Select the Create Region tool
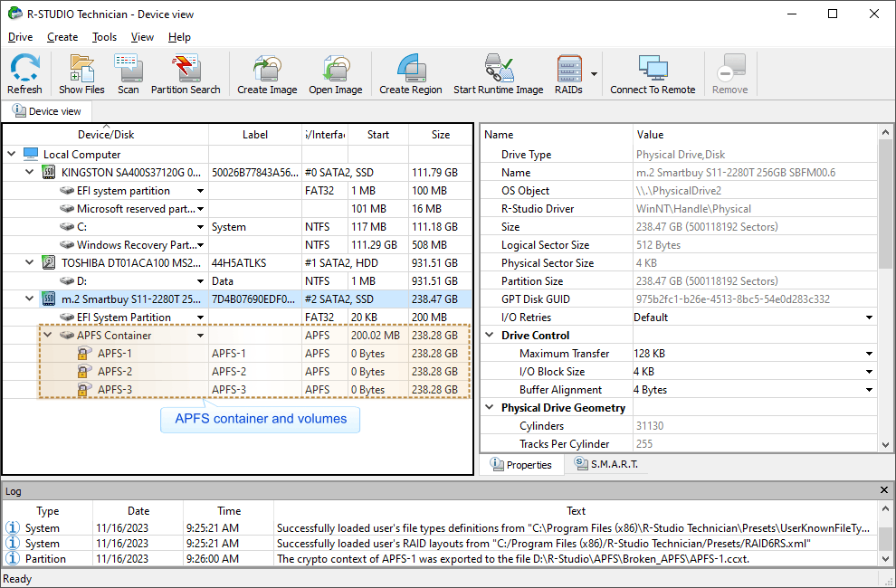Viewport: 896px width, 588px height. [x=410, y=73]
